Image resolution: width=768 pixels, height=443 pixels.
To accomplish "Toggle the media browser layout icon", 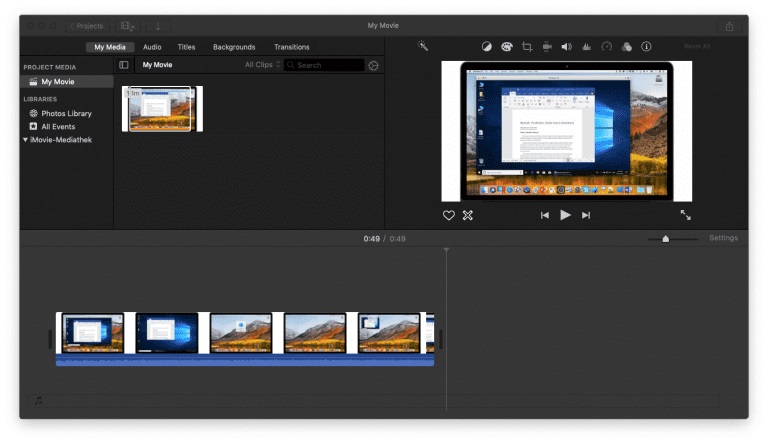I will coord(124,65).
